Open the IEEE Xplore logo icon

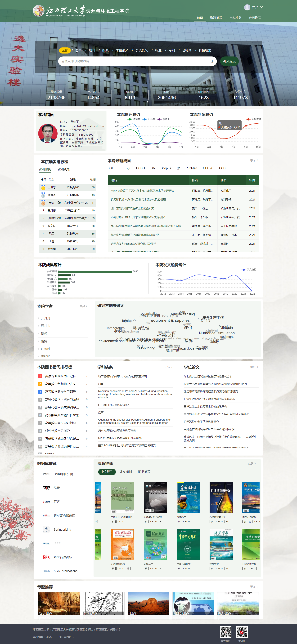point(46,543)
